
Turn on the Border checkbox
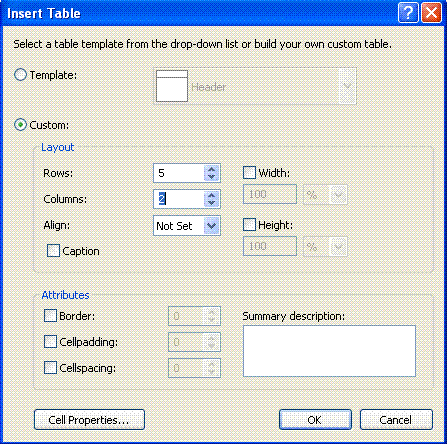50,315
